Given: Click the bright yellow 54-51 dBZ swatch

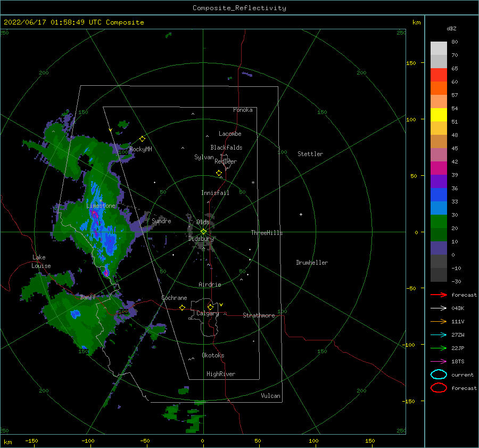Looking at the screenshot, I should 439,115.
